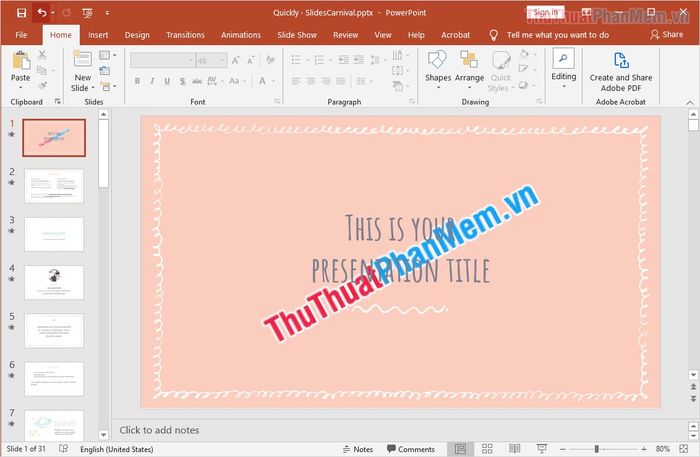The image size is (700, 457).
Task: Clear all formatting icon
Action: pyautogui.click(x=270, y=60)
